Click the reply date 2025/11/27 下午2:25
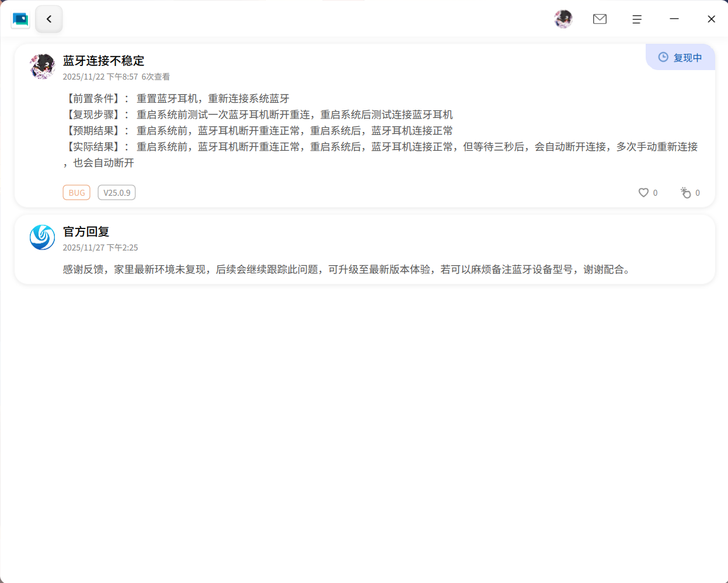This screenshot has width=728, height=583. pos(100,248)
